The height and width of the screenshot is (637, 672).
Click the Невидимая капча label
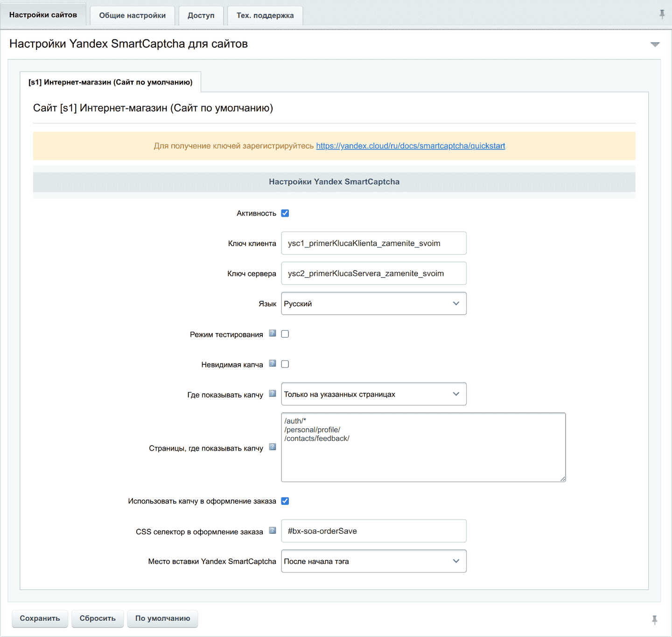pyautogui.click(x=232, y=365)
